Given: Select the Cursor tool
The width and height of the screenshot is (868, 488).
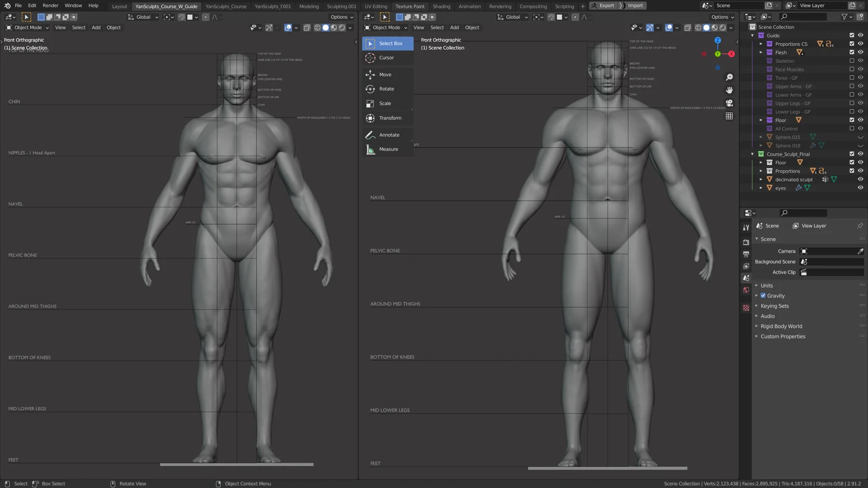Looking at the screenshot, I should (x=386, y=57).
